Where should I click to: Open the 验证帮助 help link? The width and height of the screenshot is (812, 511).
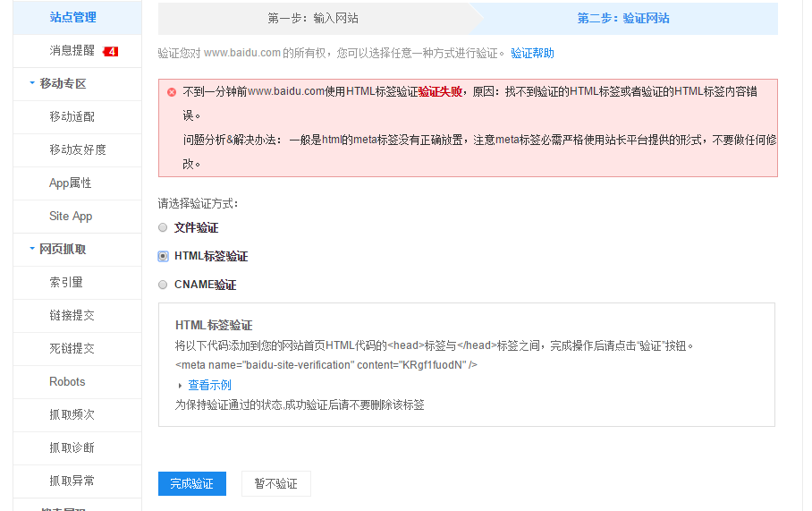[532, 54]
